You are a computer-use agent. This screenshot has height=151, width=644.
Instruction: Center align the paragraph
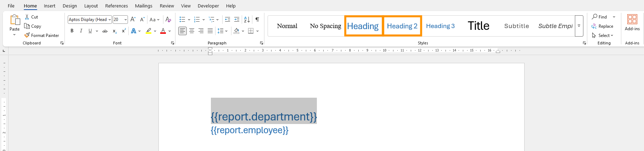pyautogui.click(x=192, y=31)
